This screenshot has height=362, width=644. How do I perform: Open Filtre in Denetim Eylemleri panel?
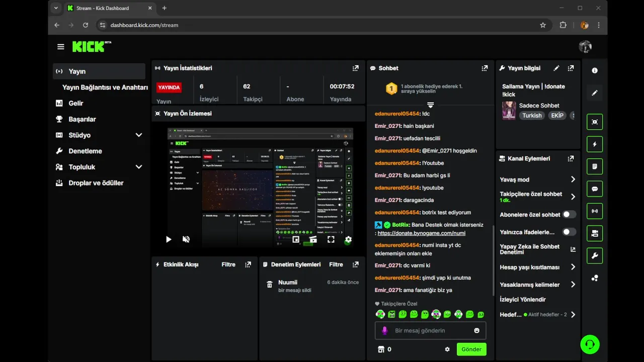[336, 264]
